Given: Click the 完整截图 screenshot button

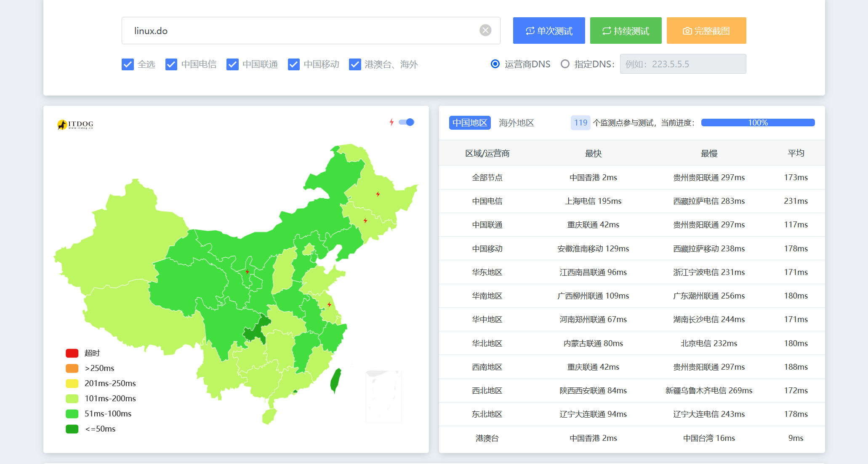Looking at the screenshot, I should pos(706,30).
